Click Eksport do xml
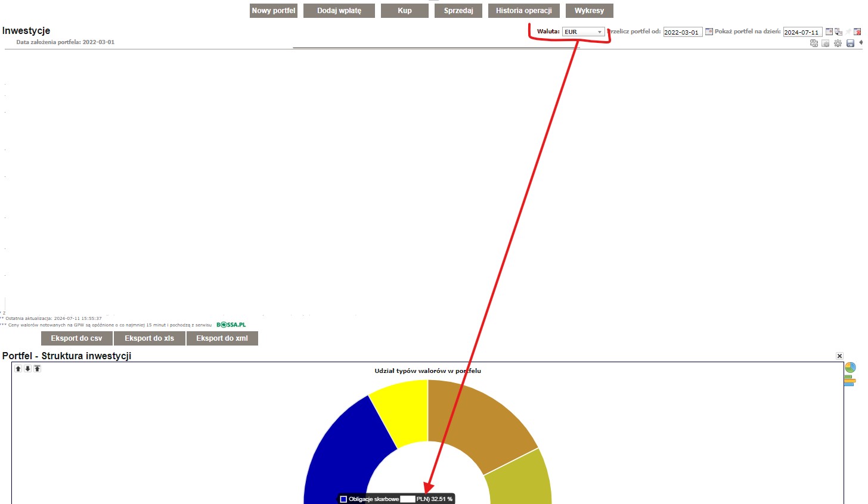 [x=222, y=338]
